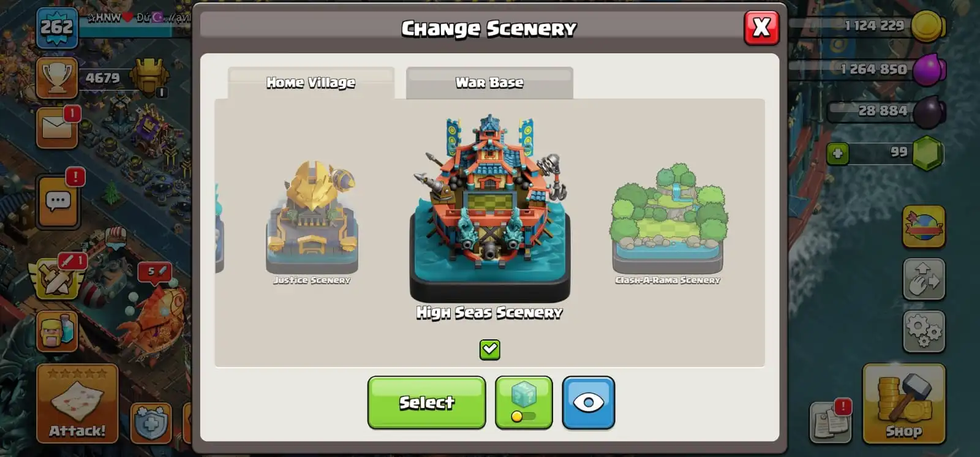The width and height of the screenshot is (980, 457).
Task: Choose the Clash-A-Rama Scenery thumbnail
Action: (x=668, y=222)
